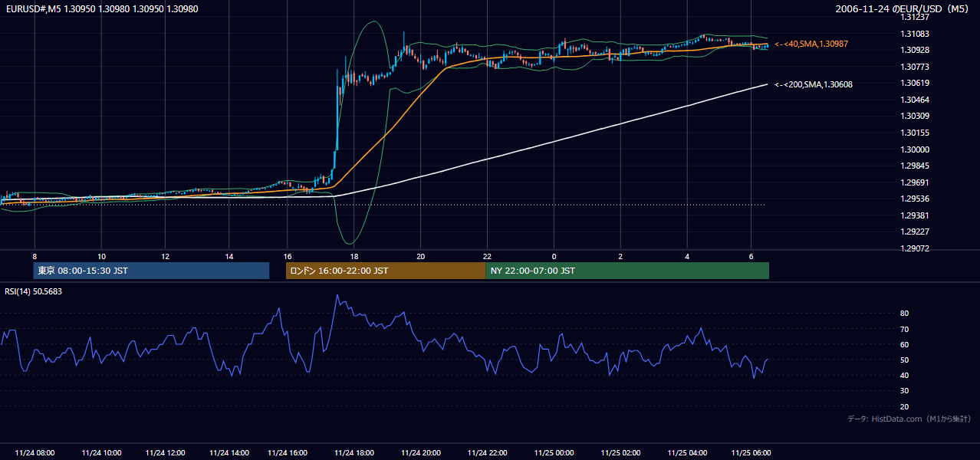Click price axis value 1.29845
980x460 pixels.
(916, 166)
